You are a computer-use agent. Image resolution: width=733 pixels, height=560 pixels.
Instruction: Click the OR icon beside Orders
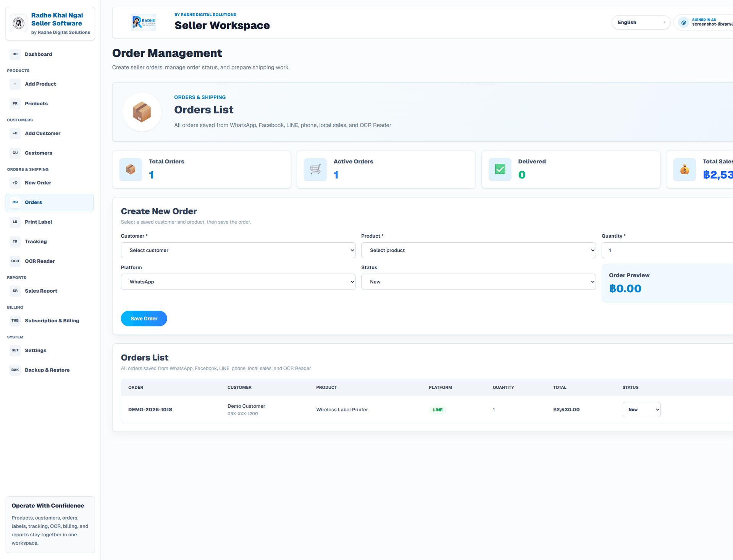(x=15, y=202)
